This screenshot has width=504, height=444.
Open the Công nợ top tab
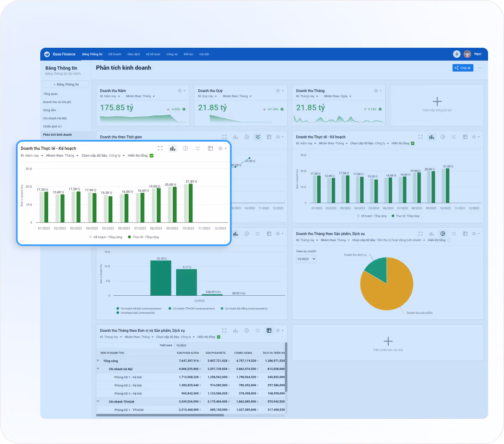172,54
